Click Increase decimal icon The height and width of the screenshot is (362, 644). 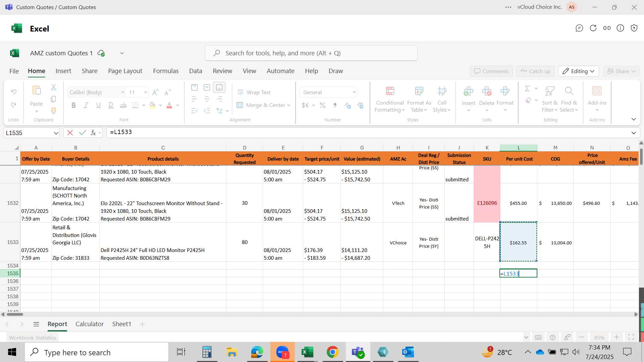[348, 105]
